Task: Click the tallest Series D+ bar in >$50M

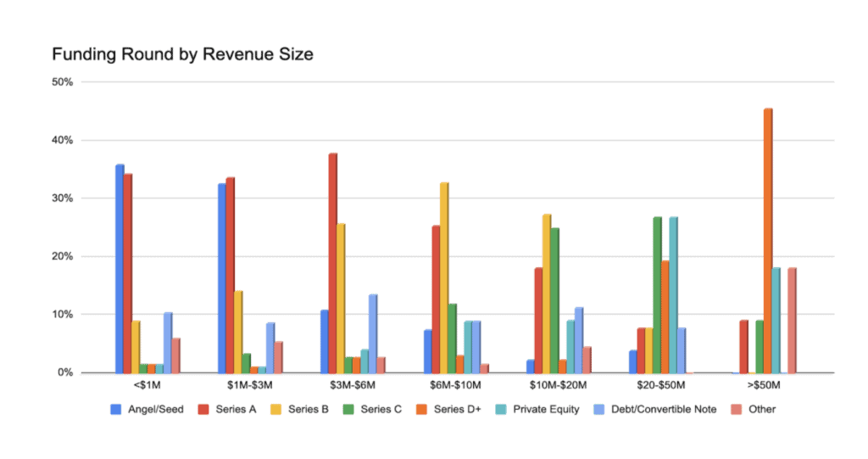Action: tap(768, 241)
